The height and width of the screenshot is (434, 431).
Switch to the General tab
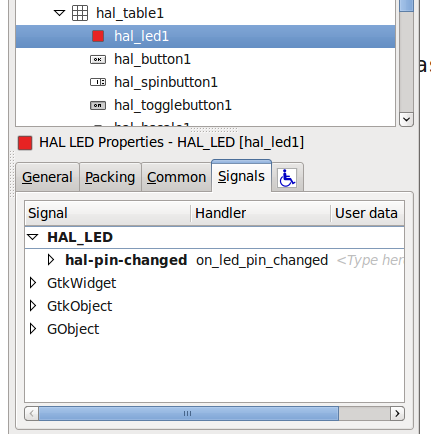[x=47, y=177]
